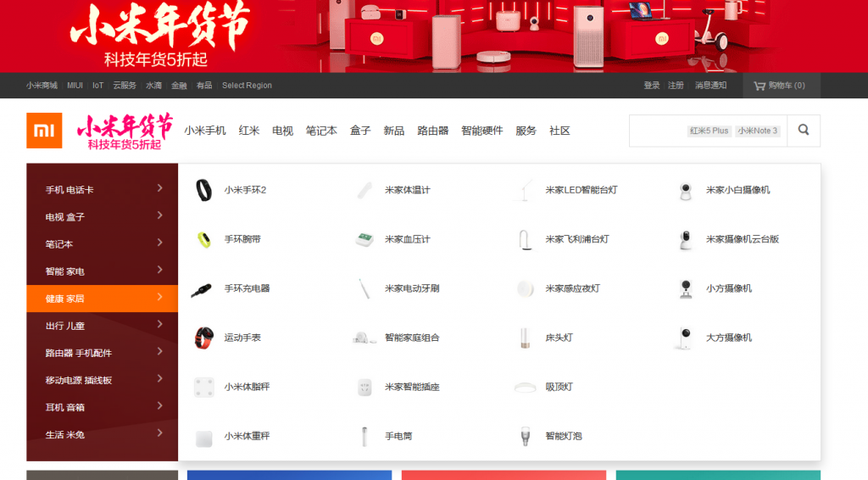Open the 电视 navigation menu
Screen dimensions: 868x480
click(282, 131)
